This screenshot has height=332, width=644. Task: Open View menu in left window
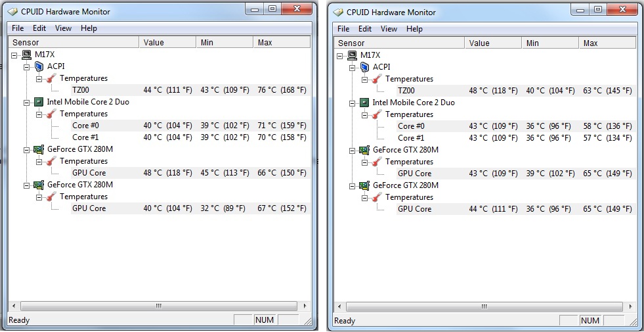(63, 28)
